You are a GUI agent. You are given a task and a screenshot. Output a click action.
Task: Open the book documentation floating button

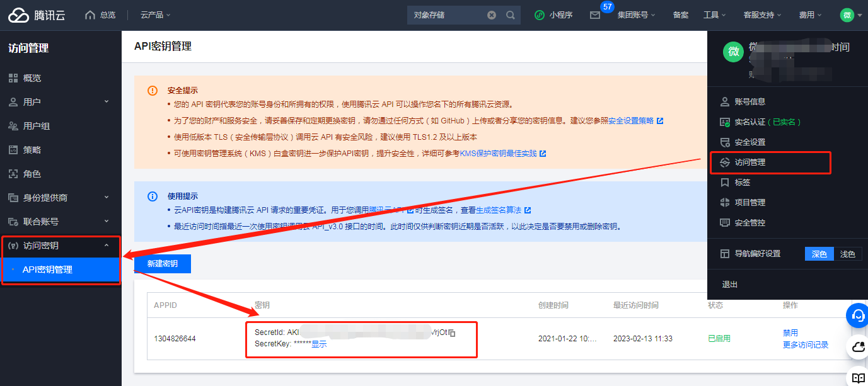point(858,377)
